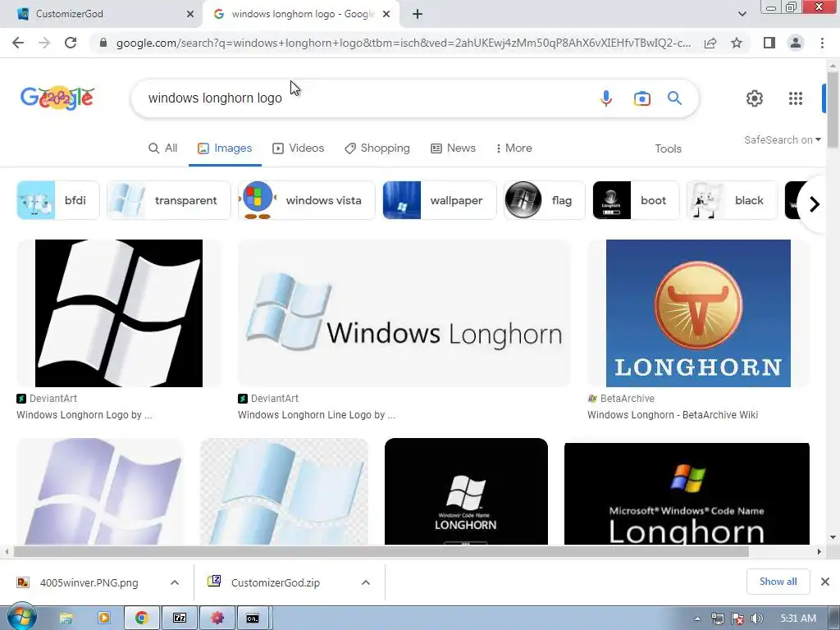
Task: Click the URL address bar
Action: [403, 43]
